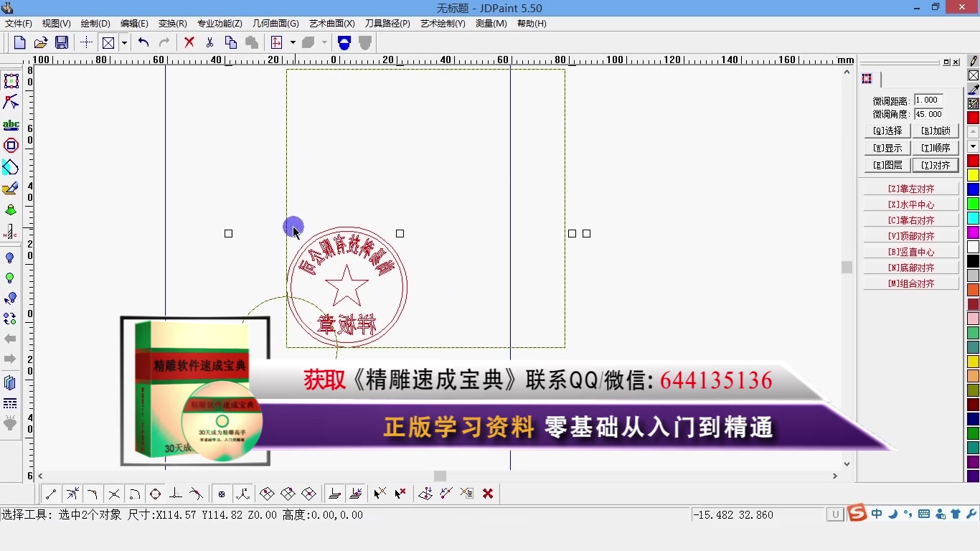Activate the eraser/smudge tool on left toolbar

click(x=11, y=189)
